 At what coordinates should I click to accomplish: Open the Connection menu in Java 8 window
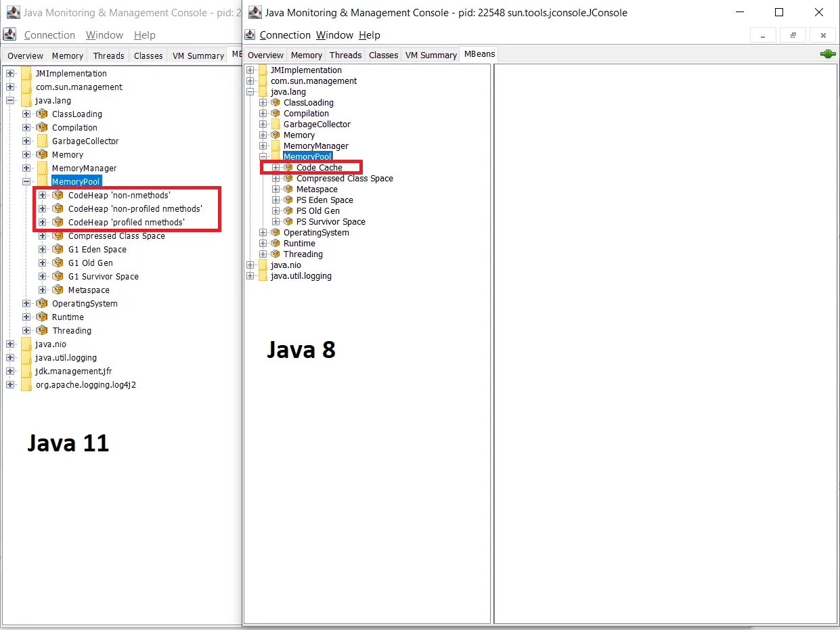click(x=285, y=35)
